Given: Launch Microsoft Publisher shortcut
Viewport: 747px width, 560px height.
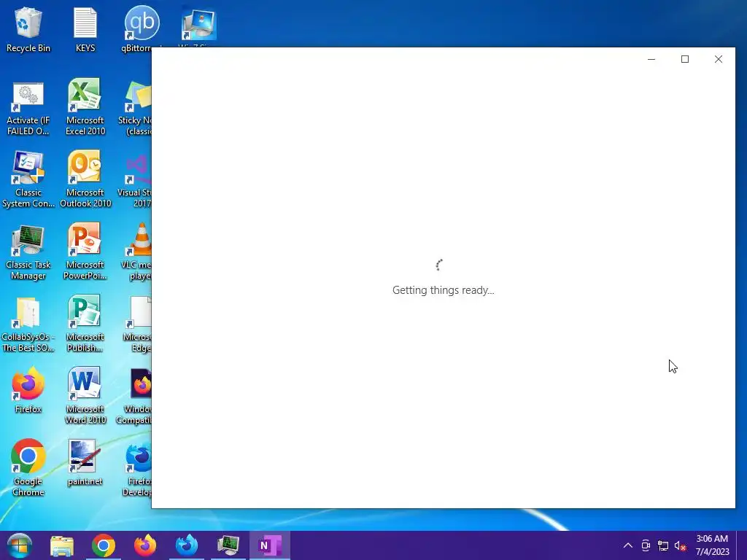Looking at the screenshot, I should click(x=85, y=324).
